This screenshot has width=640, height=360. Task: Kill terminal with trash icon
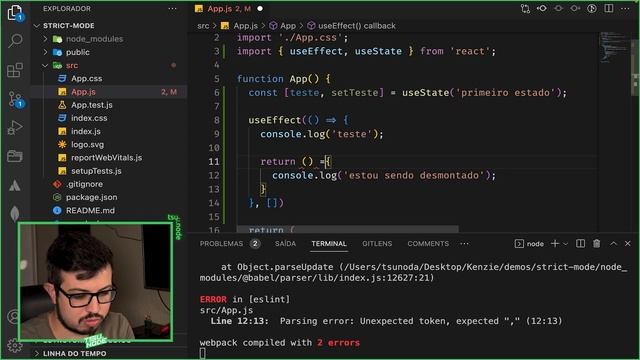[596, 244]
